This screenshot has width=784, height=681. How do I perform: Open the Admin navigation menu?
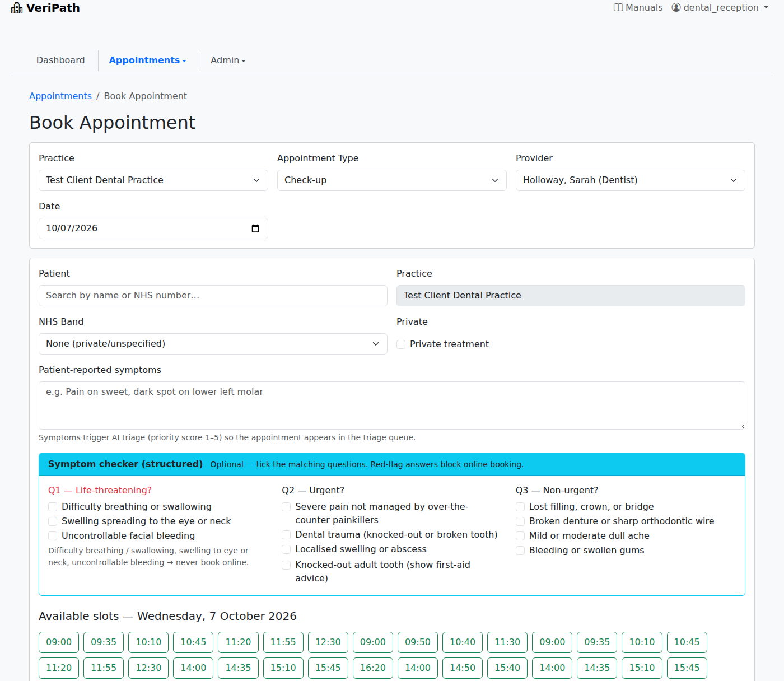pyautogui.click(x=228, y=60)
